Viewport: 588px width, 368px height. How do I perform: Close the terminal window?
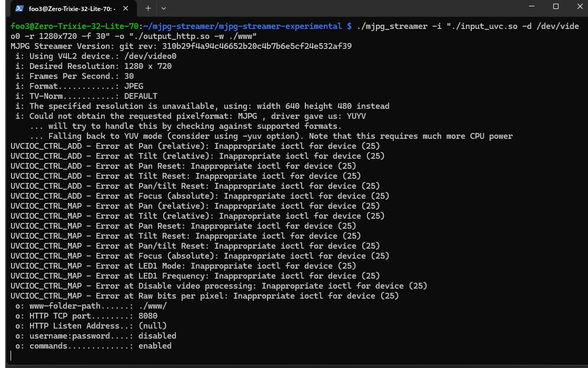[577, 7]
